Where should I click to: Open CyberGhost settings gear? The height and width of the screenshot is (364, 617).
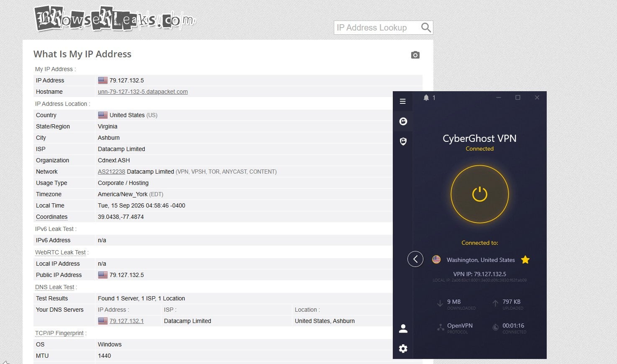point(403,349)
